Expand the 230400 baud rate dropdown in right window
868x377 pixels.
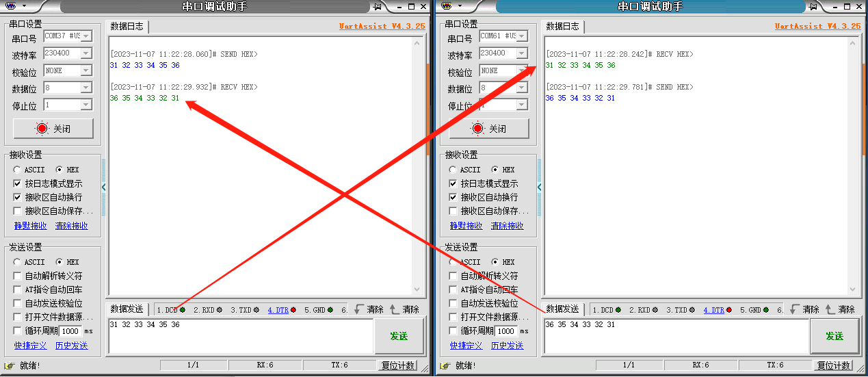point(522,53)
